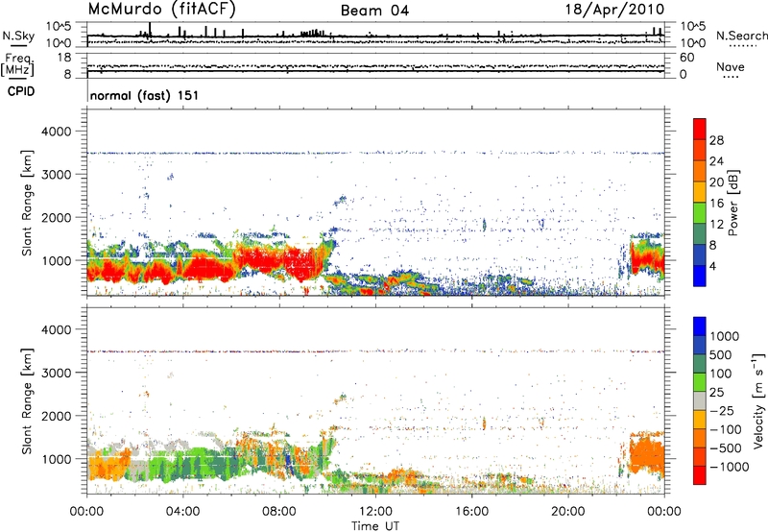Image resolution: width=768 pixels, height=532 pixels.
Task: Select the 25 tick on Velocity color bar
Action: pos(717,392)
